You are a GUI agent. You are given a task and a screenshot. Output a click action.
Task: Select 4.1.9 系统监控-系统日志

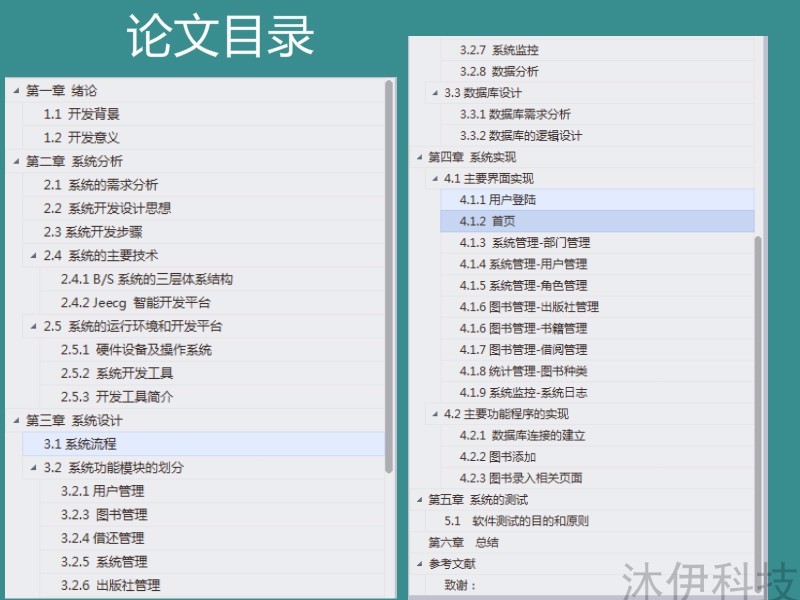tap(523, 392)
